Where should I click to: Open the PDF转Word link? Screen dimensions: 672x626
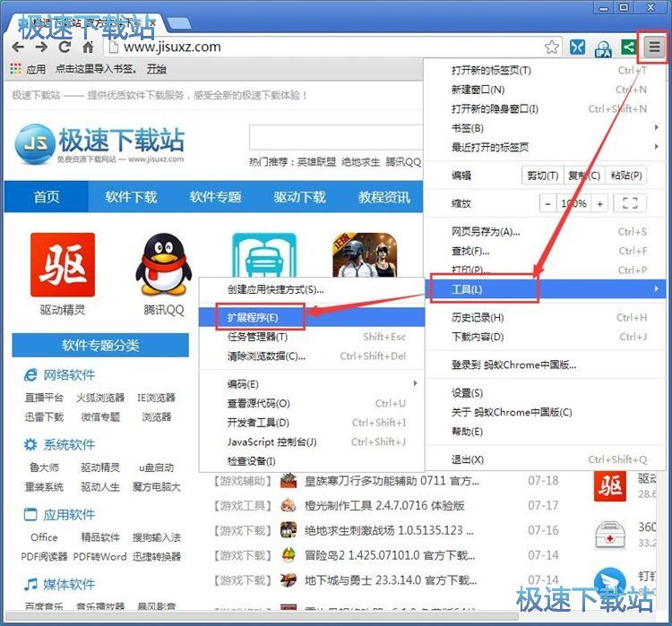(x=99, y=556)
